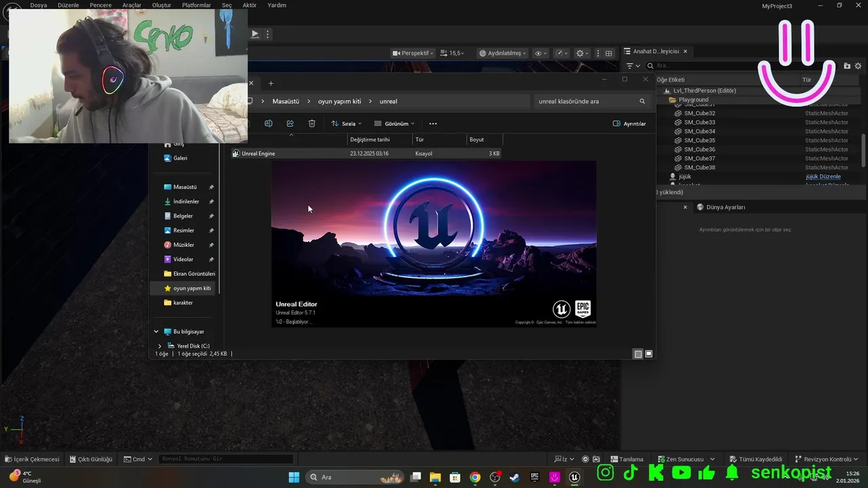868x488 pixels.
Task: Click the Tanılama status bar button
Action: click(627, 459)
